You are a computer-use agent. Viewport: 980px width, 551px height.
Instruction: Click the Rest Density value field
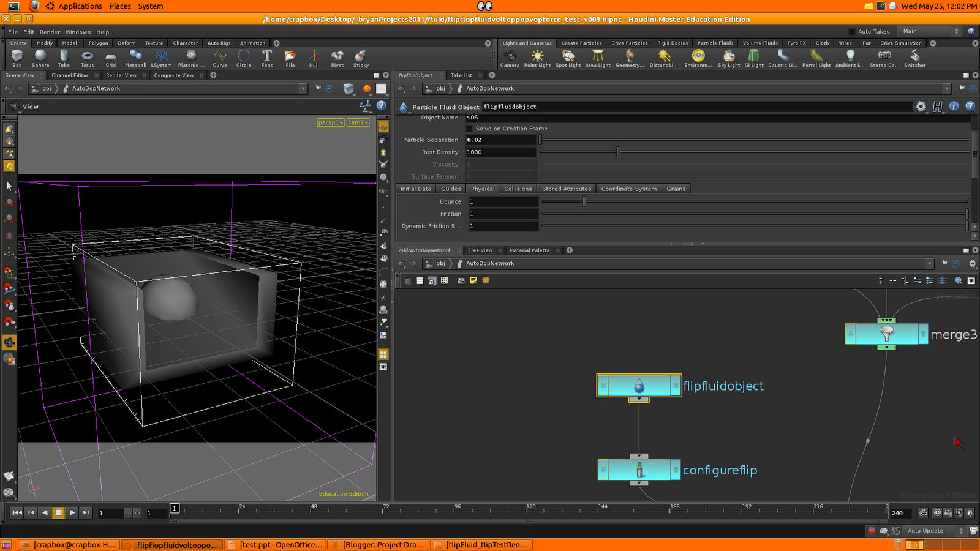(500, 152)
